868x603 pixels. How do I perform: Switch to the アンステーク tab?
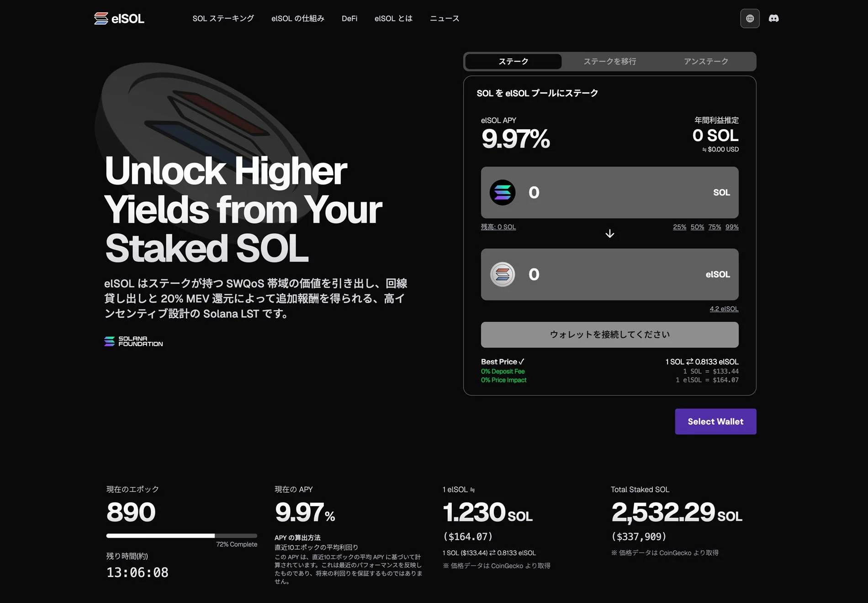tap(706, 61)
